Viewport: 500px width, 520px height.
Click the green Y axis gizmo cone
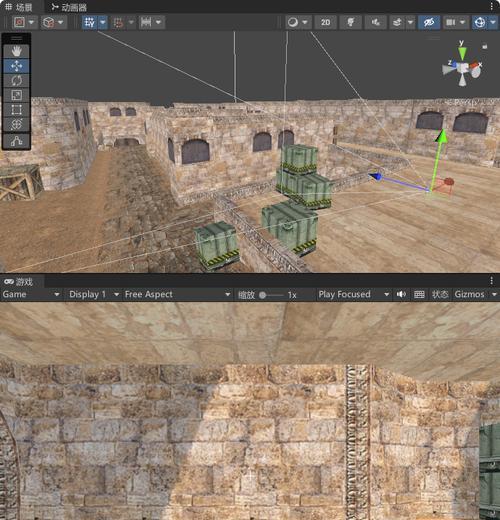pyautogui.click(x=462, y=53)
